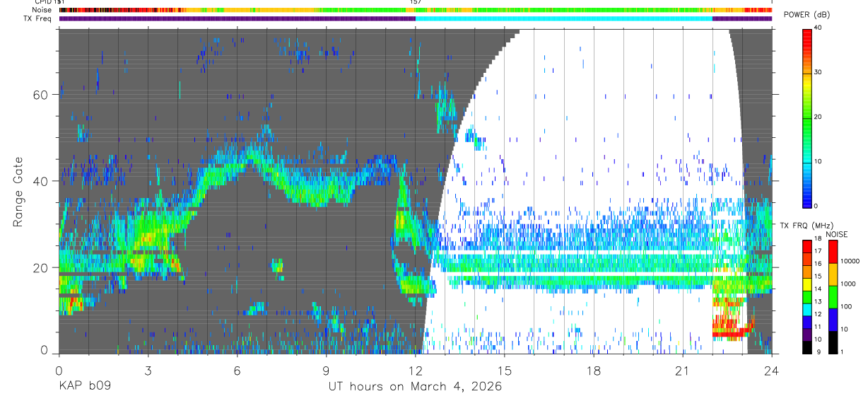This screenshot has height=401, width=868.
Task: Click the 1 label on NOISE legend
Action: [x=843, y=351]
